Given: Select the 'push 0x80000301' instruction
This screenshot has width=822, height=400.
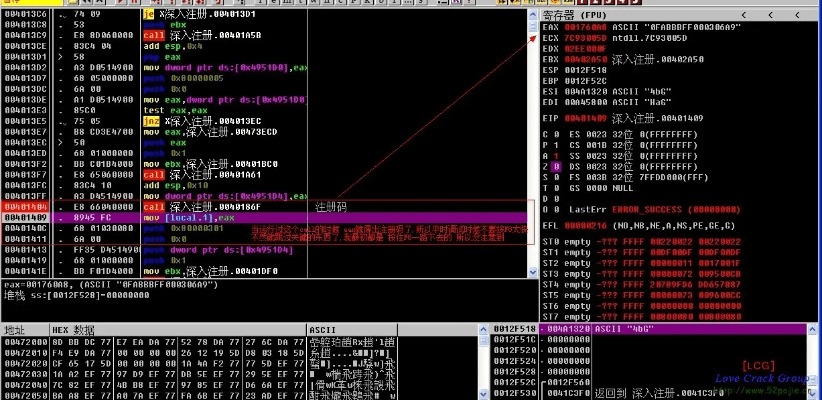Looking at the screenshot, I should 183,228.
